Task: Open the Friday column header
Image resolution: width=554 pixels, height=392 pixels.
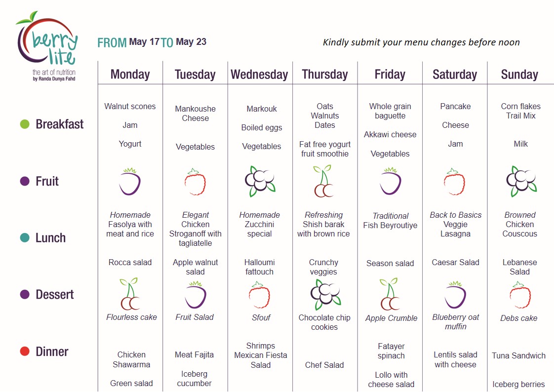Action: (390, 74)
